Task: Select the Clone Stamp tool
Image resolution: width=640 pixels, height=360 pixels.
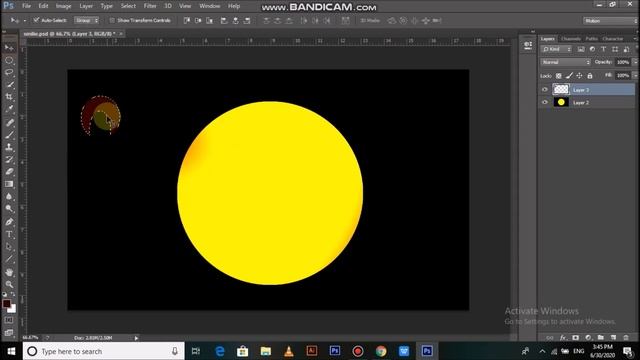Action: (9, 147)
